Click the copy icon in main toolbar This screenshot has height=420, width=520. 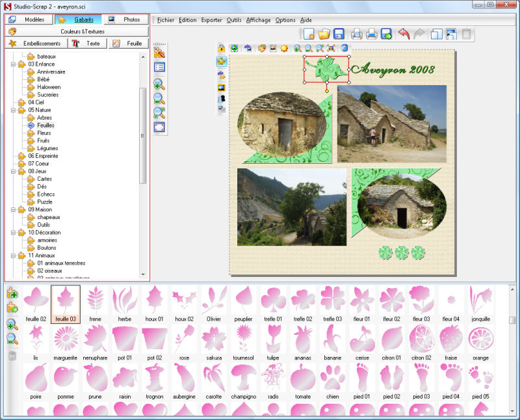(436, 34)
